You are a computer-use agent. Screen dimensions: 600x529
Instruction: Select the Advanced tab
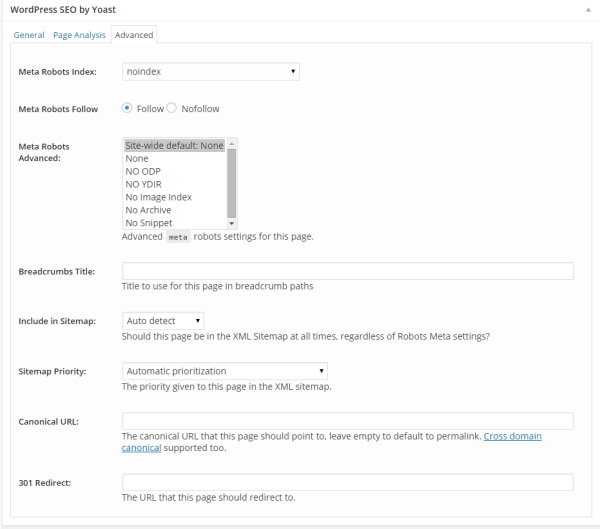click(x=134, y=35)
